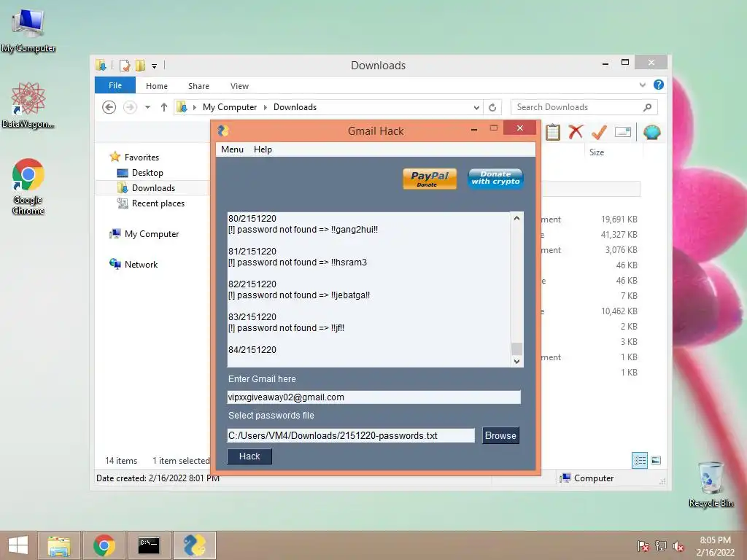The height and width of the screenshot is (560, 747).
Task: Go back in the Downloads explorer
Action: pos(109,107)
